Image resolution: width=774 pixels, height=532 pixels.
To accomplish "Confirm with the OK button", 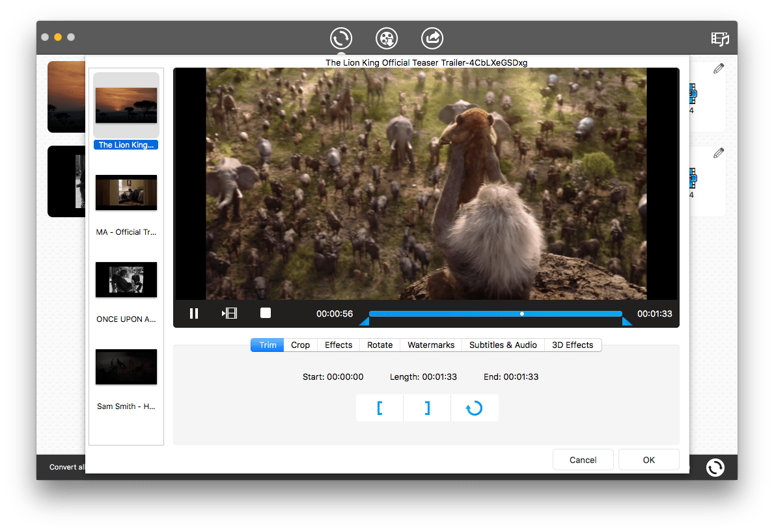I will [x=648, y=460].
